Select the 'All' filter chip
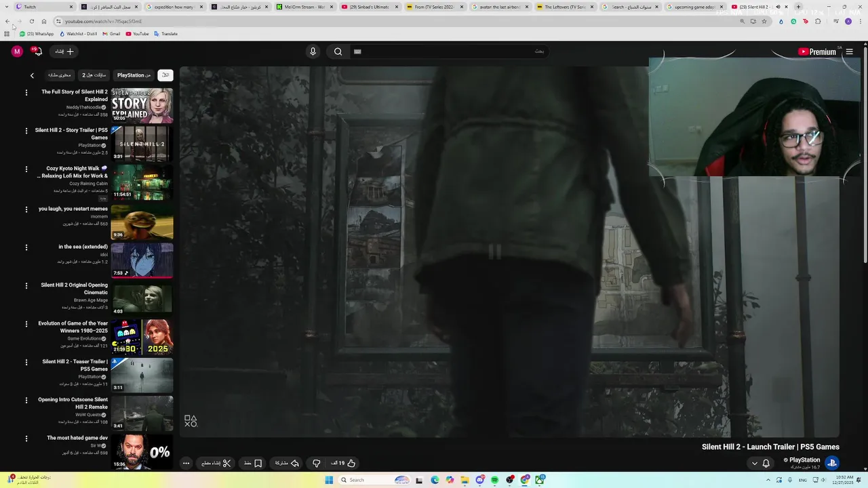Screen dimensions: 868x488 click(165, 75)
